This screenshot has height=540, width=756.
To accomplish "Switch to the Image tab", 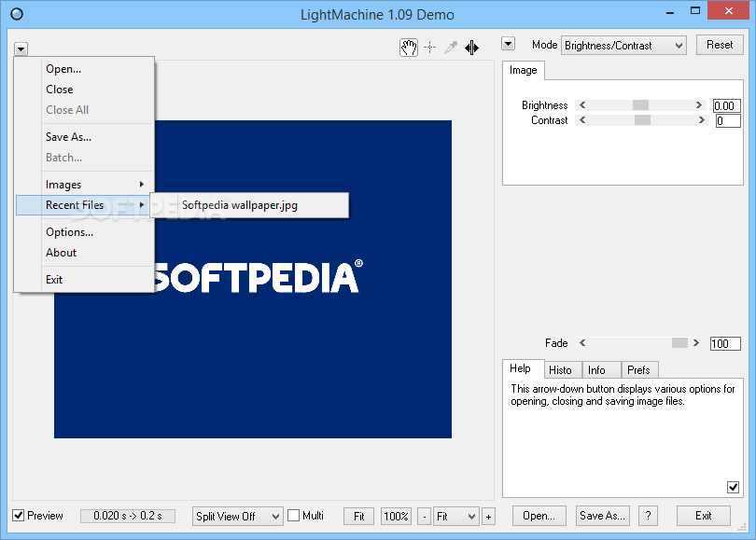I will click(523, 70).
